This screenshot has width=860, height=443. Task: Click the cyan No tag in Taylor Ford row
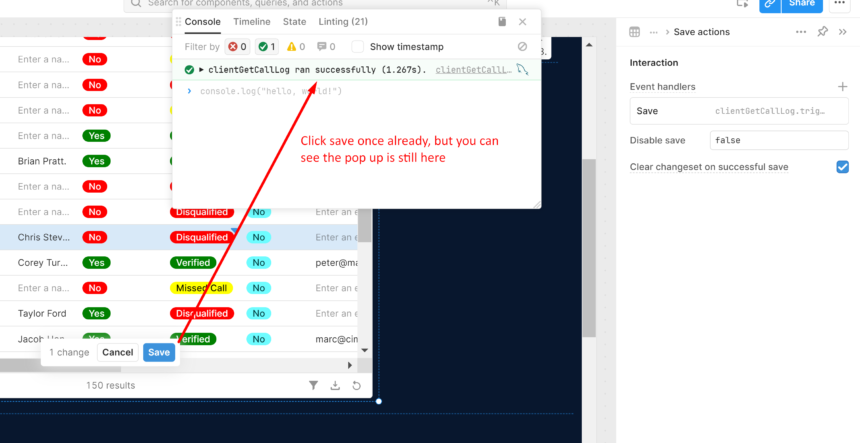click(x=259, y=314)
